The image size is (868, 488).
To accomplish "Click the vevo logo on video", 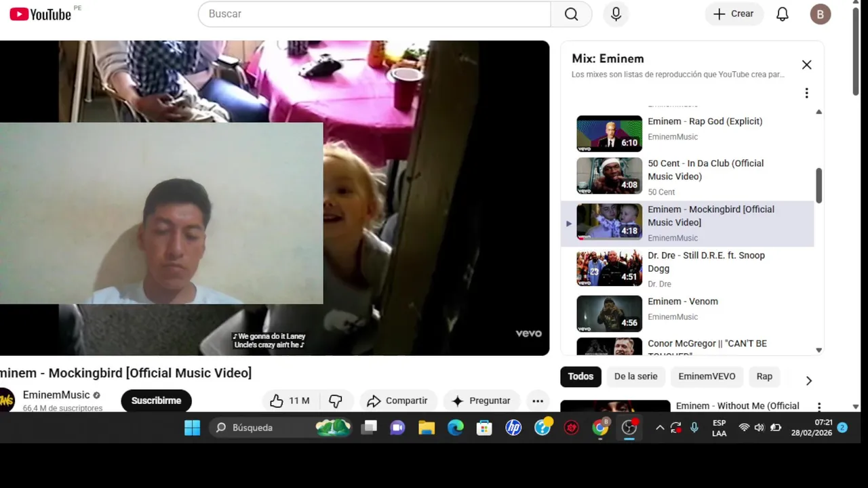I will pyautogui.click(x=528, y=333).
